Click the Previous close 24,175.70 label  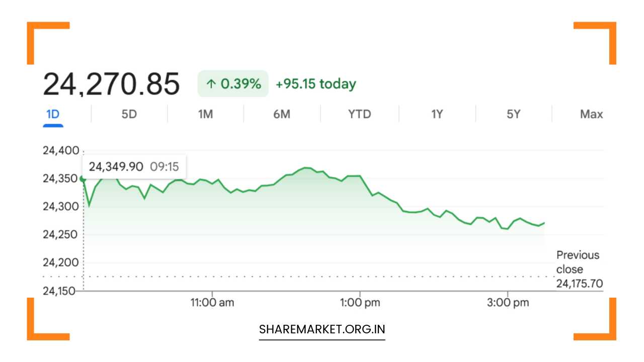click(x=579, y=269)
